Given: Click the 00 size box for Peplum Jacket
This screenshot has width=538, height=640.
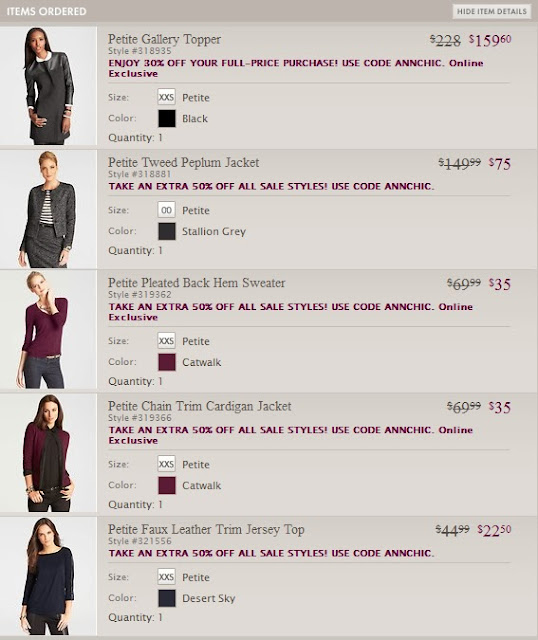Looking at the screenshot, I should [x=166, y=210].
